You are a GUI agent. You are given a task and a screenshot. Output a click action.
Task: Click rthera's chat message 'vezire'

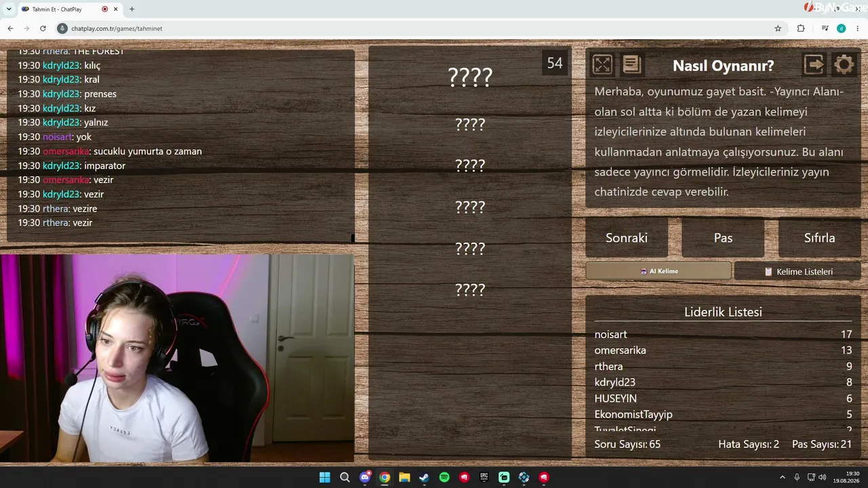click(85, 209)
